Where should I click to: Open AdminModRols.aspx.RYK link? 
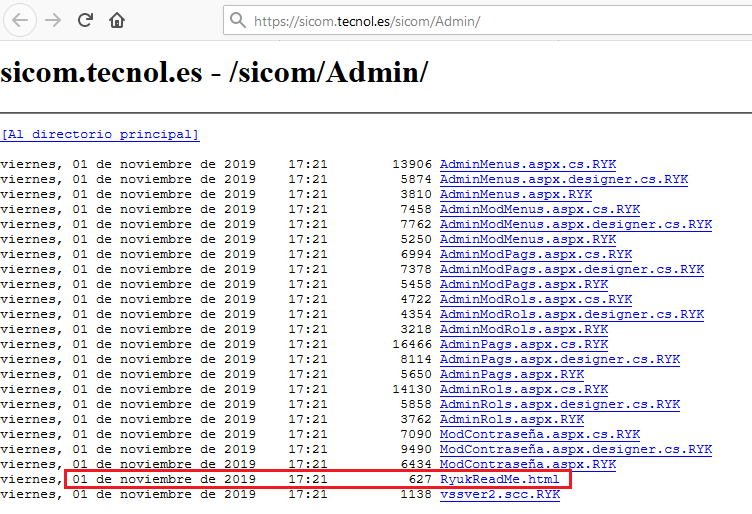point(524,329)
